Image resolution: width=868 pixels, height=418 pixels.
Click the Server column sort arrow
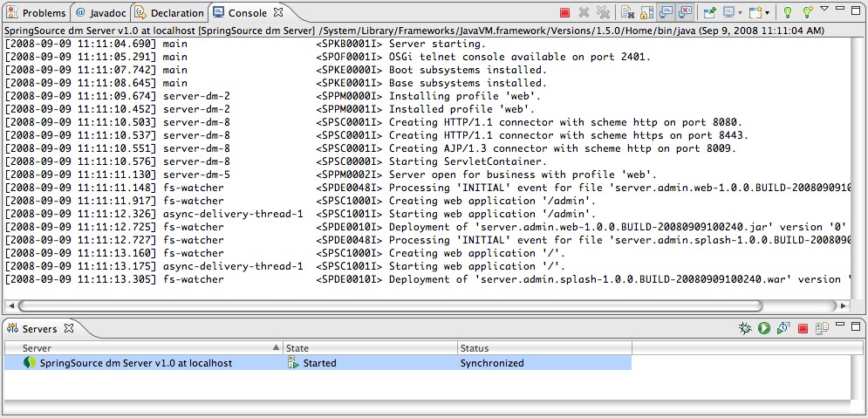277,347
